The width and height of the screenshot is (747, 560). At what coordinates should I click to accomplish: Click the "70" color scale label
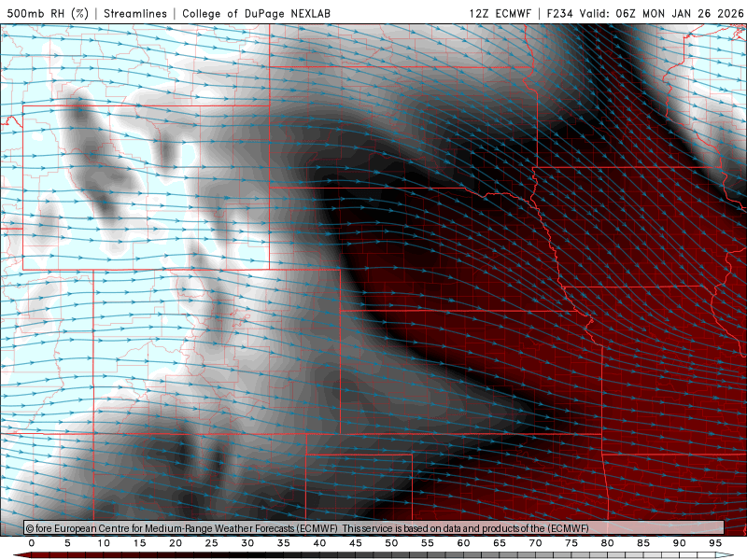(535, 543)
